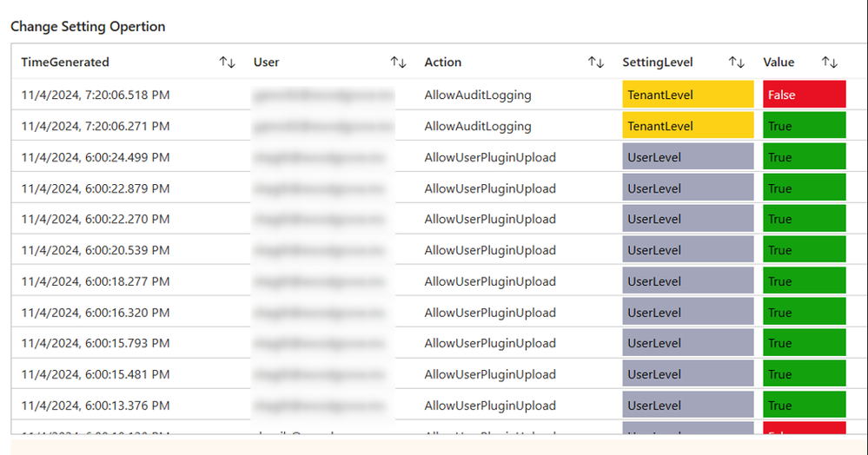
Task: Click AllowUserPluginUpload in the 6:00:22.879 row
Action: click(490, 188)
